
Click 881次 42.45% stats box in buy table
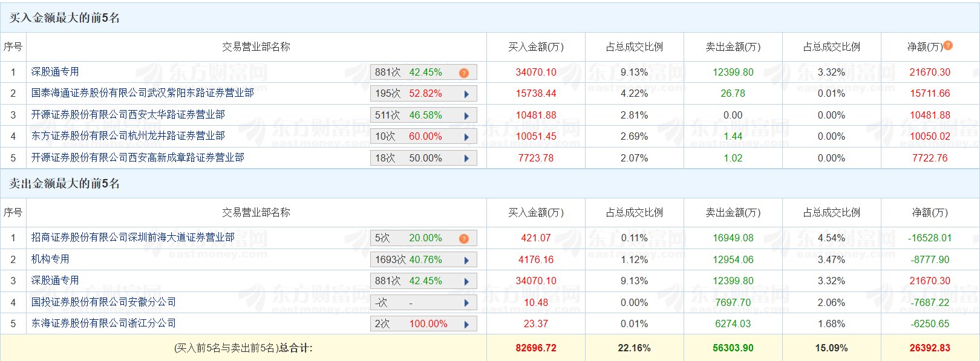pos(423,72)
